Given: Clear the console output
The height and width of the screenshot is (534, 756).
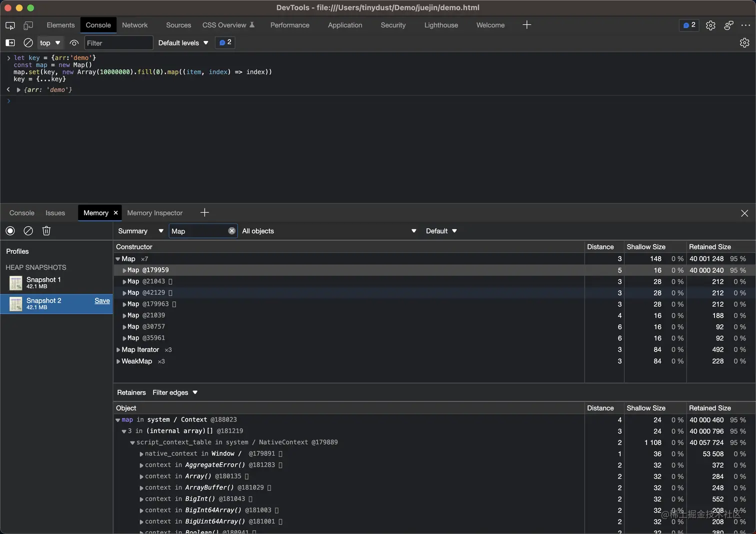Looking at the screenshot, I should 28,43.
